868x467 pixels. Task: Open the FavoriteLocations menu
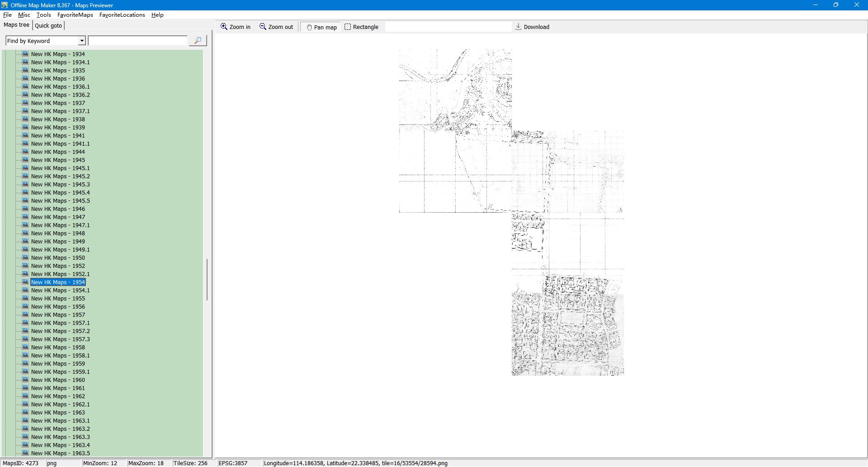122,15
